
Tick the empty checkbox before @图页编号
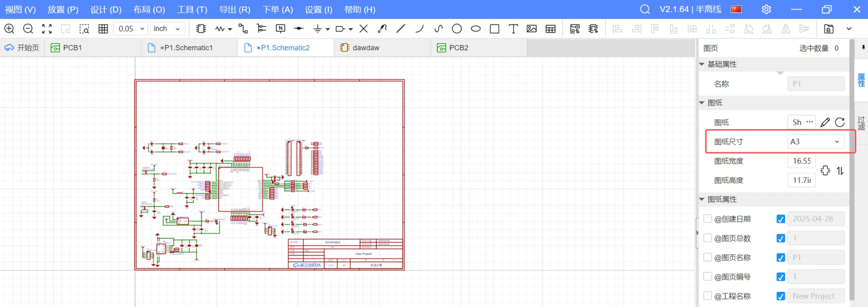(707, 276)
